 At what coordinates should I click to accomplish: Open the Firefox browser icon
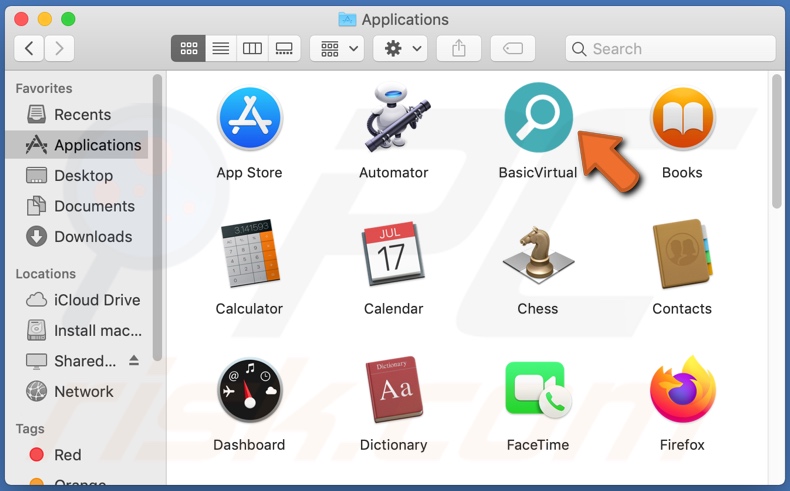coord(683,389)
